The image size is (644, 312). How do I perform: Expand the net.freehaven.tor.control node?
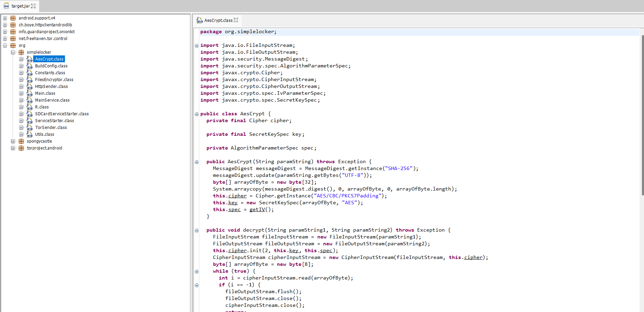coord(5,39)
